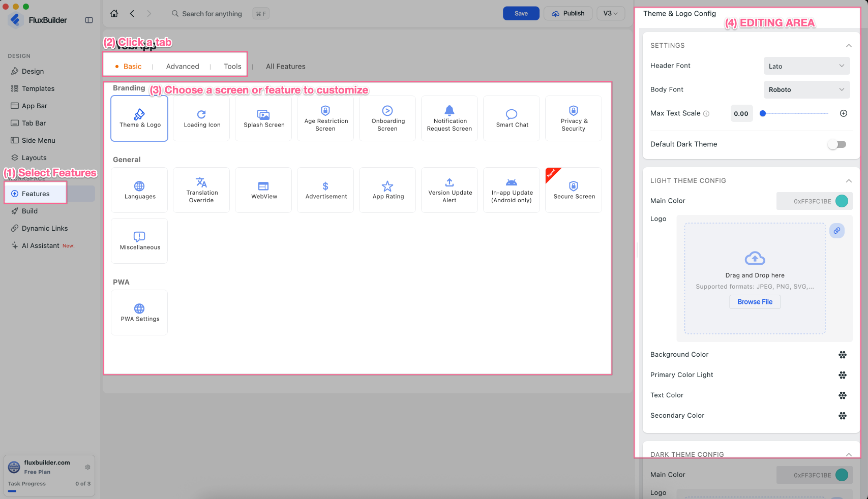Screen dimensions: 868x499
Task: Click the light theme Main Color swatch
Action: (x=842, y=201)
